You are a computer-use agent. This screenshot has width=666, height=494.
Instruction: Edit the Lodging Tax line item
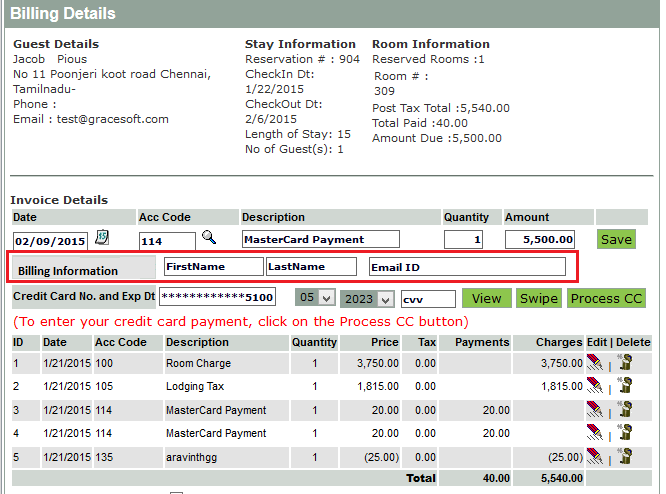(x=594, y=386)
